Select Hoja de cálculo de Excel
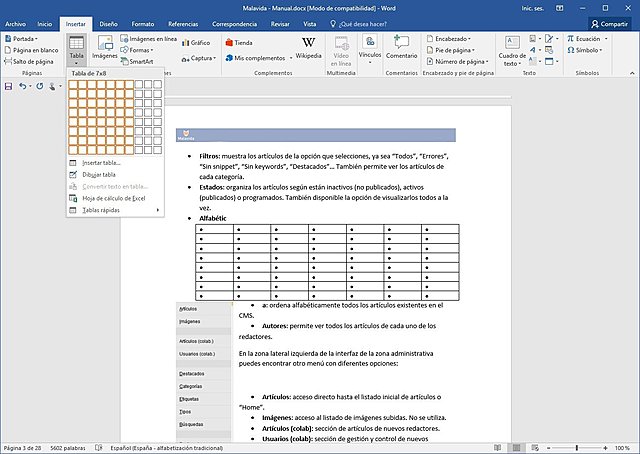The height and width of the screenshot is (454, 640). [x=115, y=198]
